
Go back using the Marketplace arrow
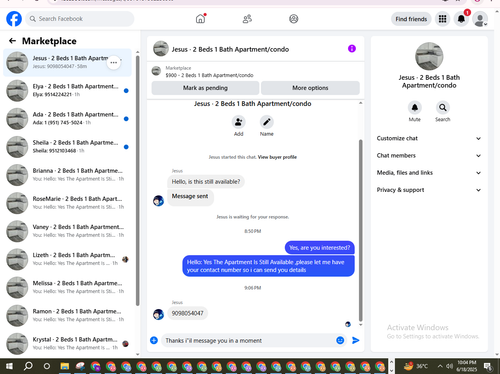point(12,41)
